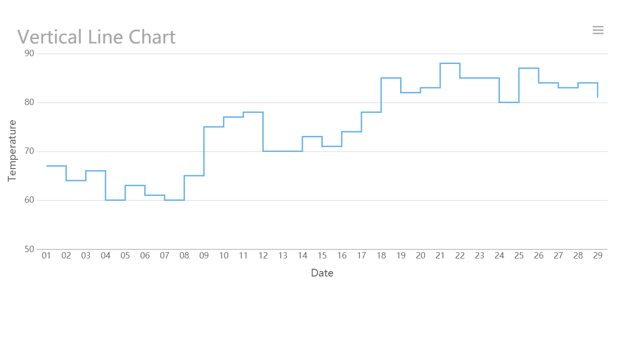Click the low line step between dates 04 and 05
The width and height of the screenshot is (631, 364).
pos(115,200)
